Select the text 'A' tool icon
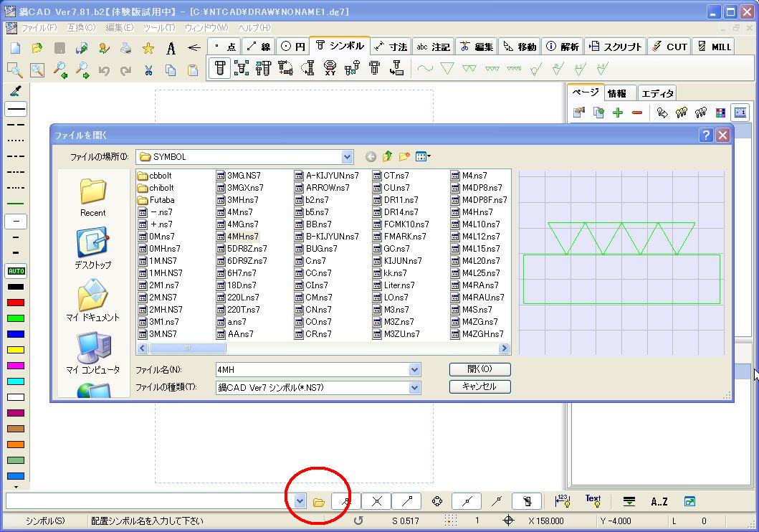This screenshot has width=759, height=532. point(171,48)
